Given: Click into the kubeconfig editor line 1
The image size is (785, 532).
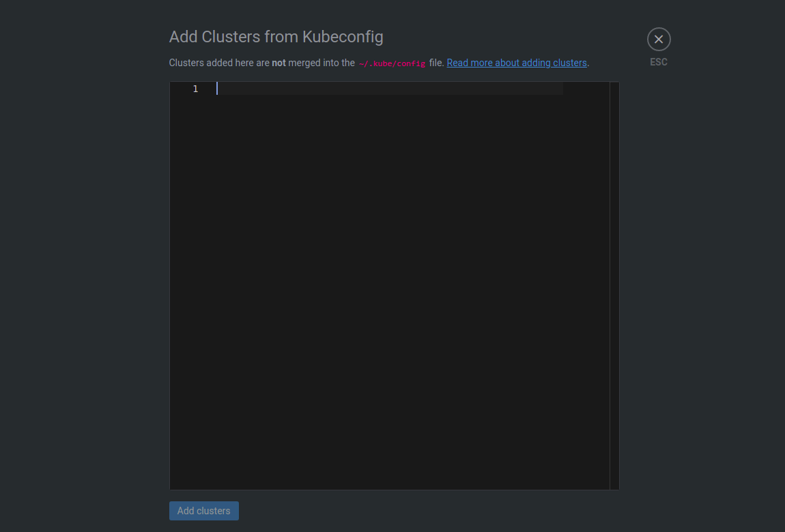Looking at the screenshot, I should pyautogui.click(x=390, y=89).
